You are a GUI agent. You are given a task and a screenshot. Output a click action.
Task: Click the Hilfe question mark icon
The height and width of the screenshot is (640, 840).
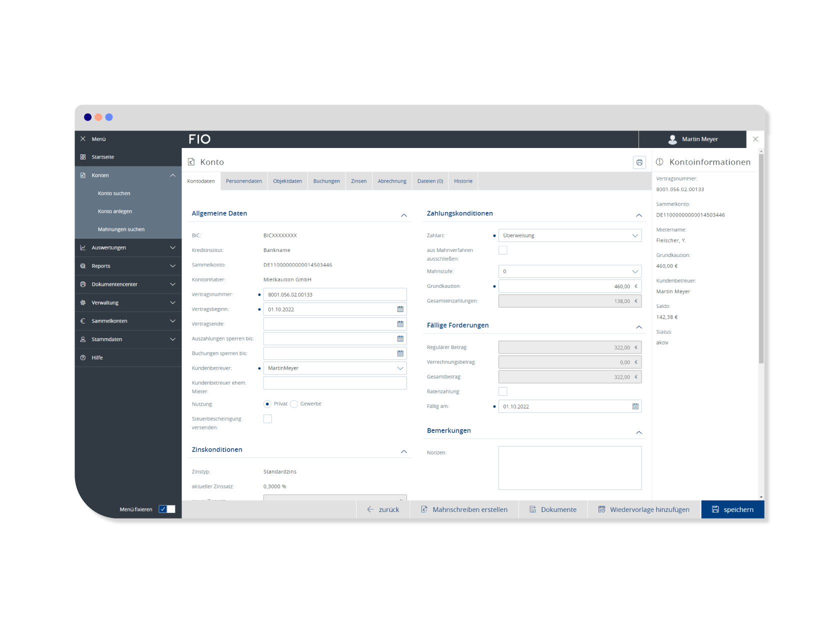coord(83,357)
